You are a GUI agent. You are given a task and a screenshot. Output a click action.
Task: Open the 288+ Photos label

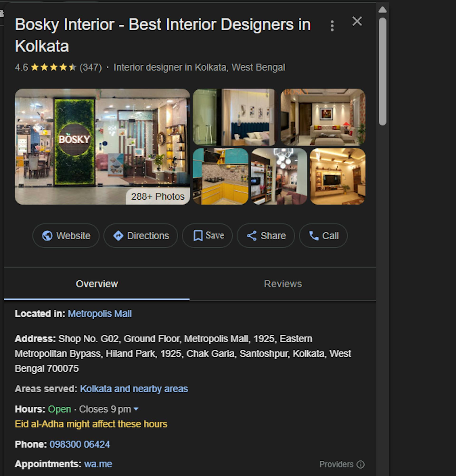pos(158,196)
